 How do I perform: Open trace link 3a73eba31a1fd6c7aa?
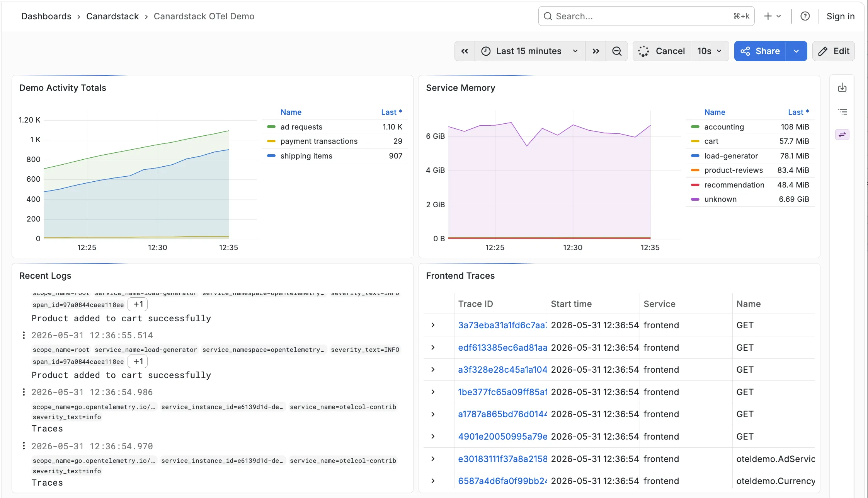(x=502, y=325)
